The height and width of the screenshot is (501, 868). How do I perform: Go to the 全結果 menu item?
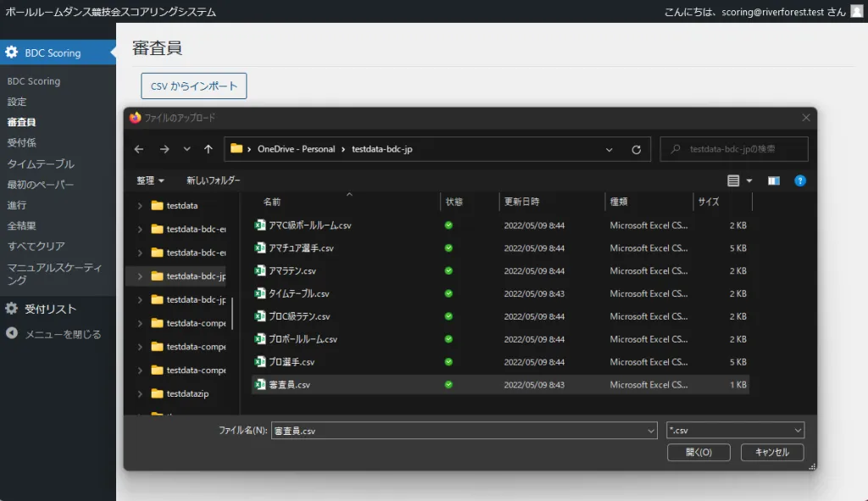(21, 225)
